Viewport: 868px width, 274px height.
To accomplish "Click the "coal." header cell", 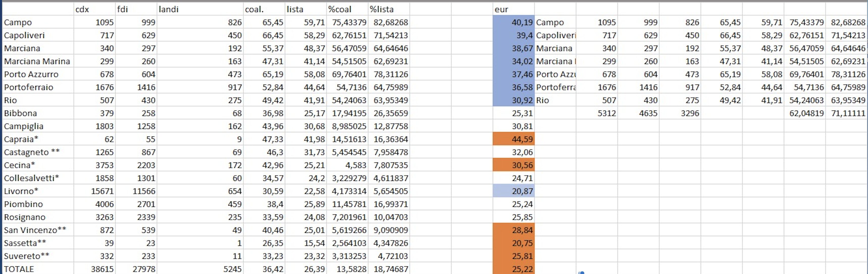I will coord(264,9).
